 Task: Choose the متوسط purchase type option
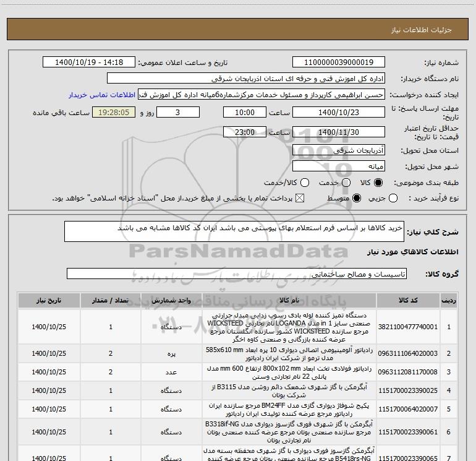tap(357, 198)
